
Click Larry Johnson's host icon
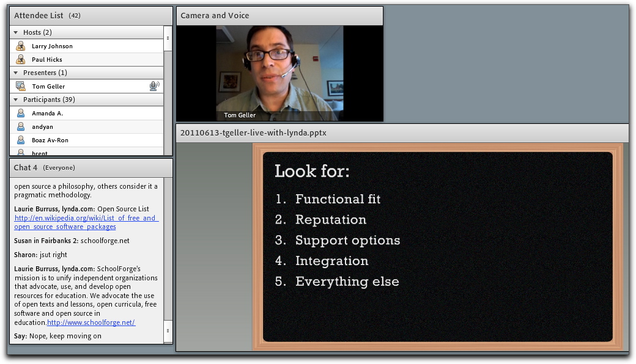[x=21, y=46]
